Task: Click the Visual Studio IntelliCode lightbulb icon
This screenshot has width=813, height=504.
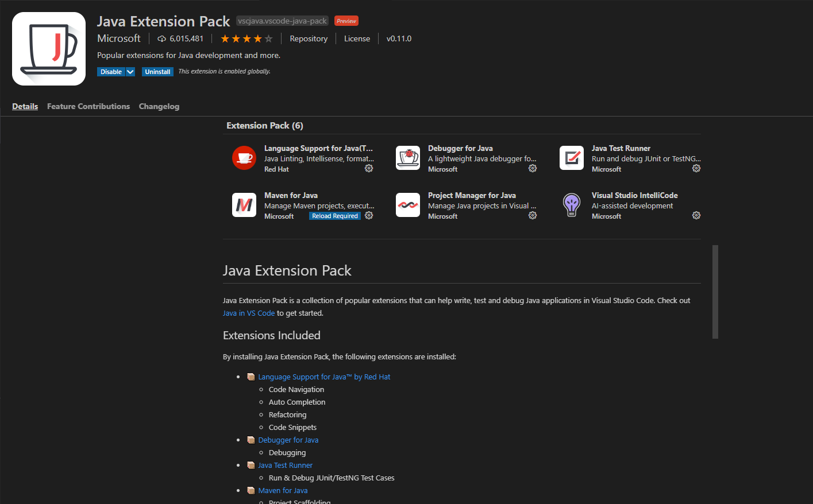Action: click(571, 204)
